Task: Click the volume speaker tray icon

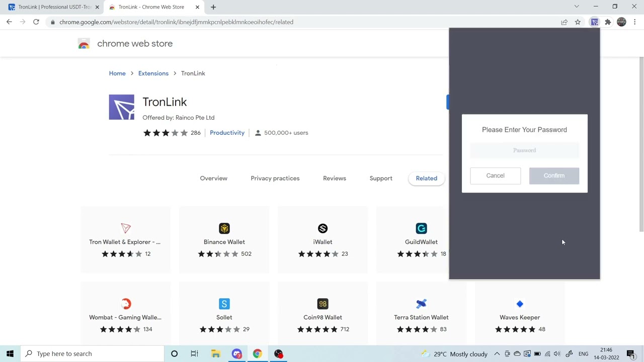Action: click(557, 354)
